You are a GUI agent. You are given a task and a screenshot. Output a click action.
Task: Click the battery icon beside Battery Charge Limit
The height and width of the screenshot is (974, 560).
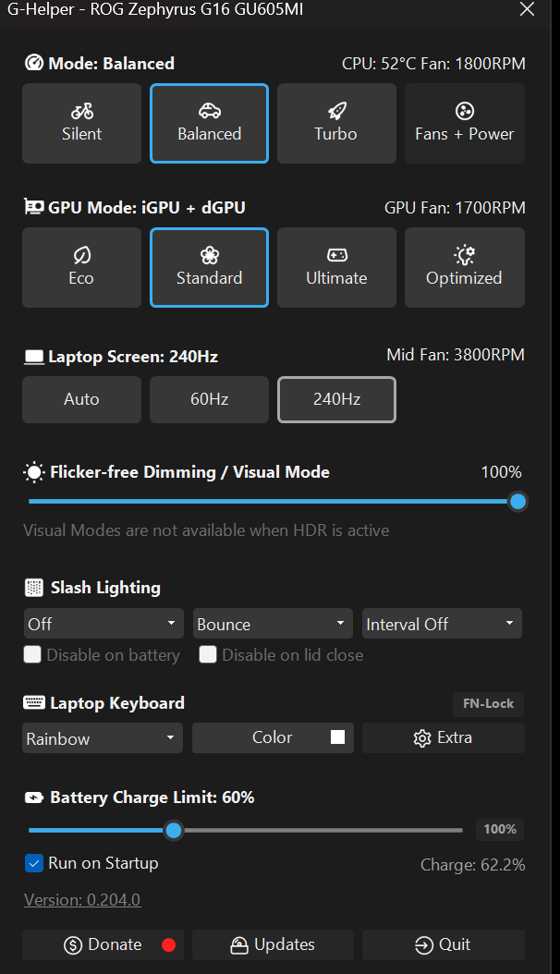(34, 797)
